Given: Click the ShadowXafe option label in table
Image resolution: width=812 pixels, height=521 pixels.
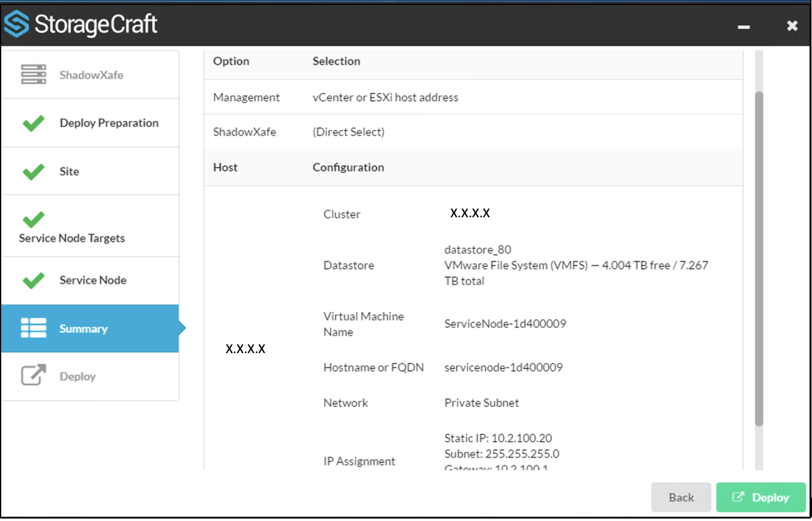Looking at the screenshot, I should pyautogui.click(x=244, y=132).
